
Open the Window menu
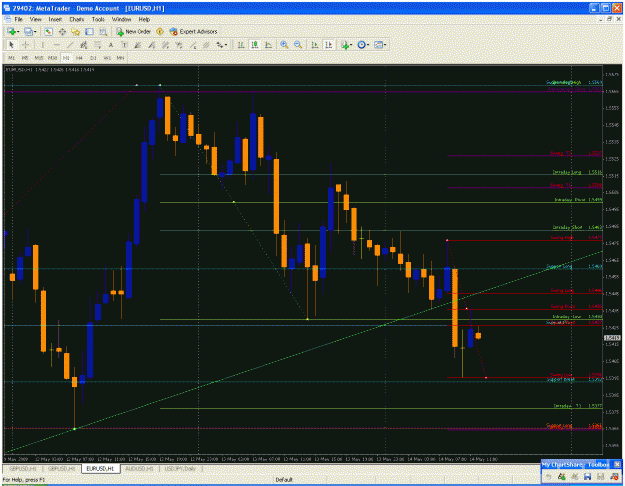pyautogui.click(x=121, y=19)
